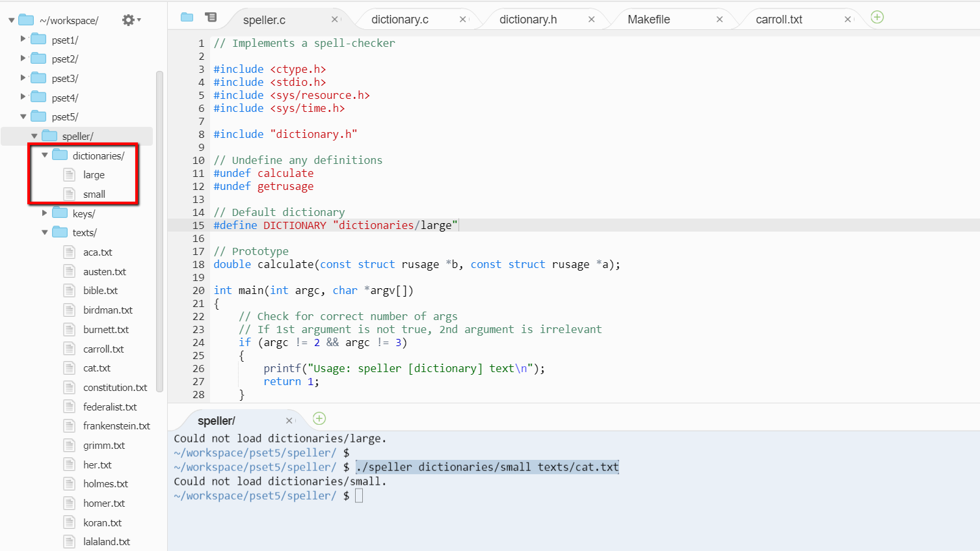
Task: Switch to the dictionary.c tab
Action: (x=400, y=20)
